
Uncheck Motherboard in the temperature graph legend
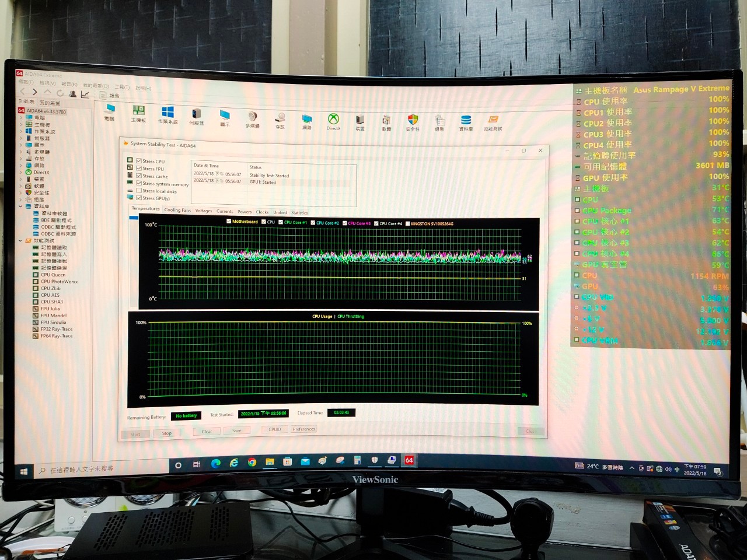(x=229, y=221)
